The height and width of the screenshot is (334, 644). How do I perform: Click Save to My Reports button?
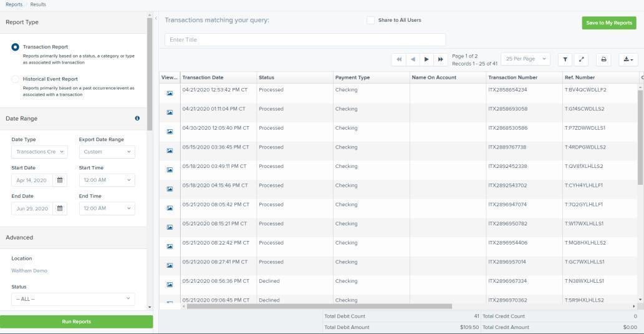pyautogui.click(x=608, y=23)
